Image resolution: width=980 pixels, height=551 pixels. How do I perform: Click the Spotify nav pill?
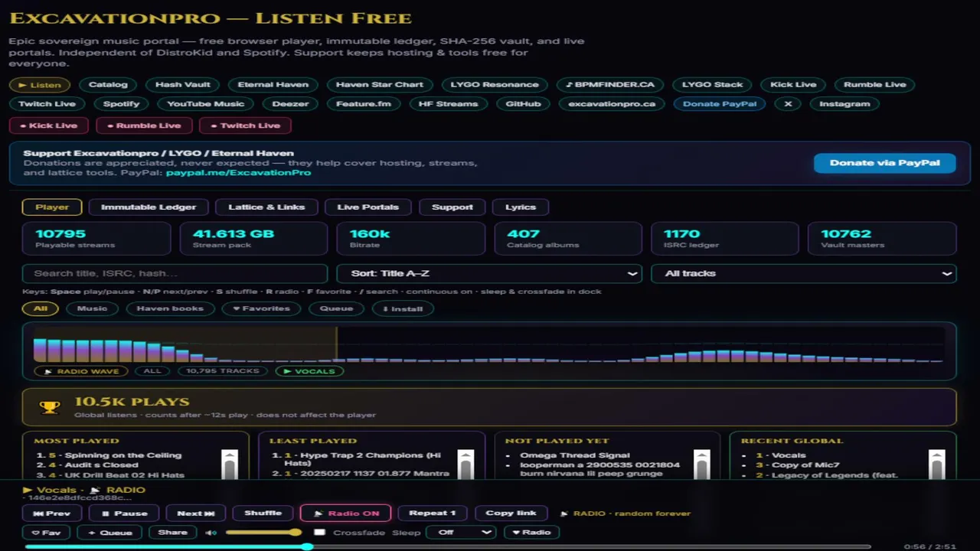click(x=122, y=104)
